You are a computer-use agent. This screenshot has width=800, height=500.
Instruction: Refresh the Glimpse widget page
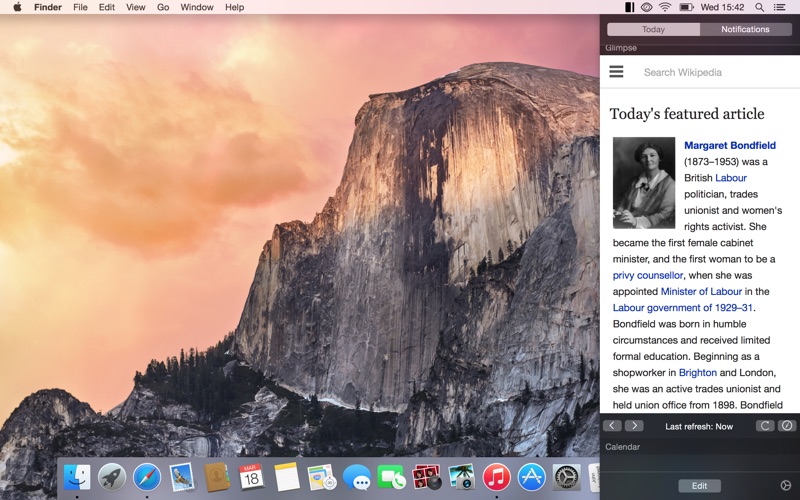765,426
